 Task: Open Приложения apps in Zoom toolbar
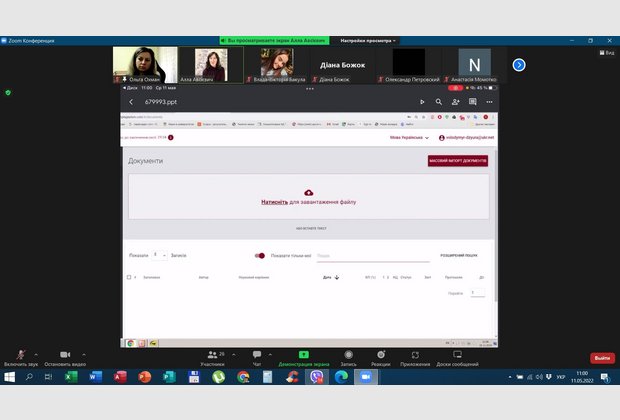415,355
